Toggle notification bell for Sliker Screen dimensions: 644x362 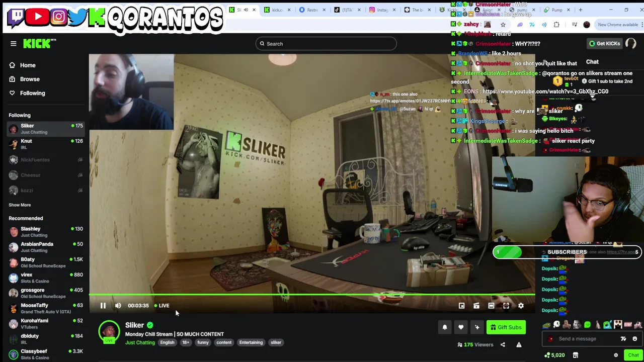click(445, 327)
